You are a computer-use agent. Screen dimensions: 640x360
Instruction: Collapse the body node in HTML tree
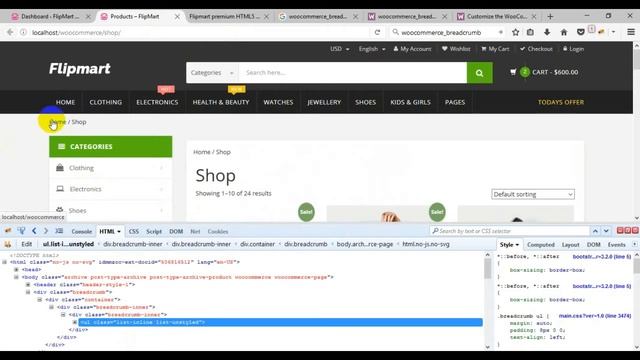coord(16,277)
